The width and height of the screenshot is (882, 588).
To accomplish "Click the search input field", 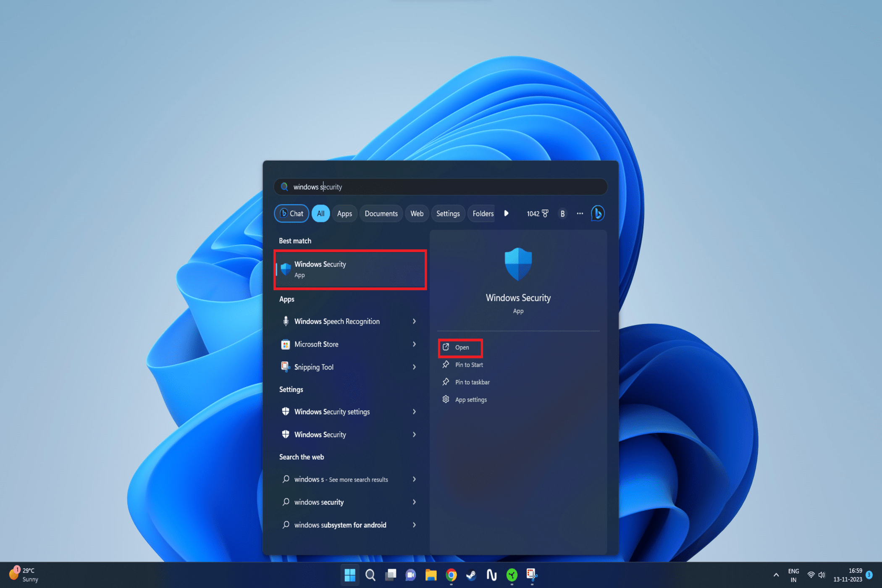I will point(441,187).
